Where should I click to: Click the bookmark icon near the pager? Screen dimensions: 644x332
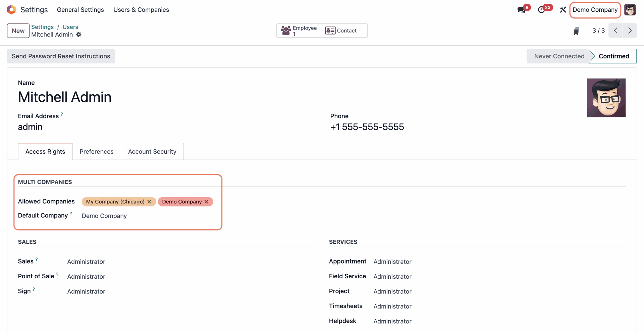point(577,31)
